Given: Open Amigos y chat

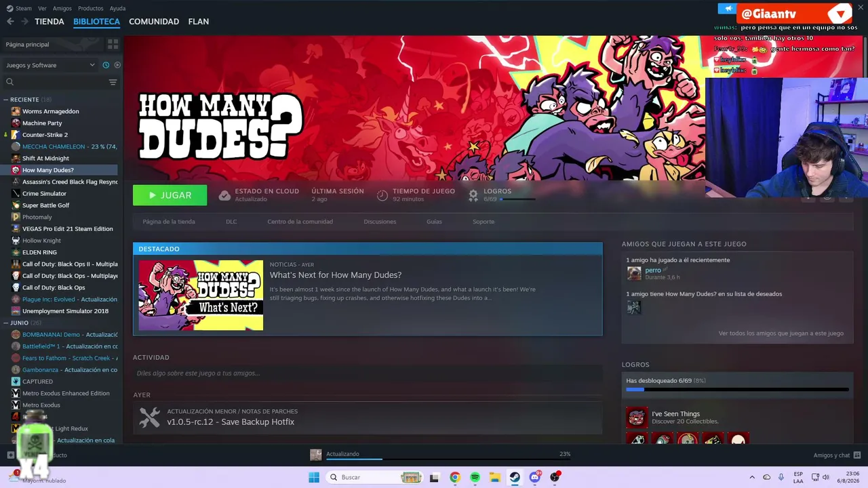Looking at the screenshot, I should pyautogui.click(x=837, y=455).
